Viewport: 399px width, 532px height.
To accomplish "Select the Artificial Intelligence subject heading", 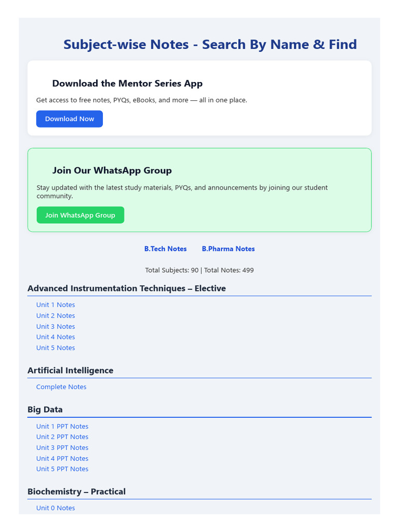I will (70, 370).
